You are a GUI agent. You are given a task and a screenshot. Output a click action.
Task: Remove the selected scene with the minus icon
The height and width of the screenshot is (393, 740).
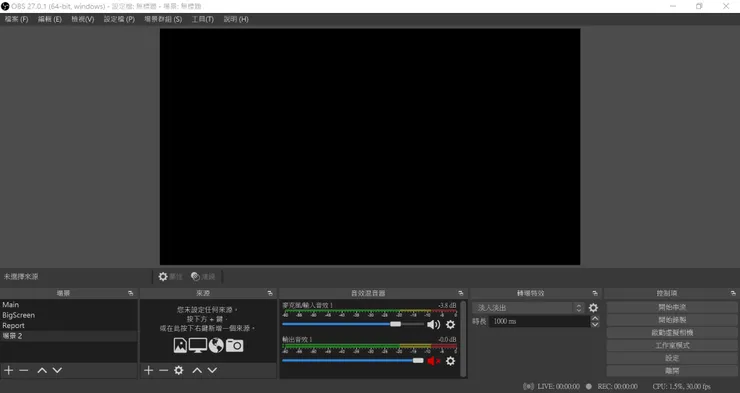coord(24,370)
